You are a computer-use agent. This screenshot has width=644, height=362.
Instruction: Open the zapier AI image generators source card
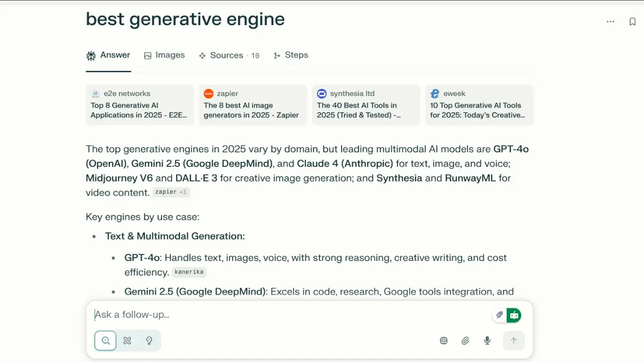point(253,105)
